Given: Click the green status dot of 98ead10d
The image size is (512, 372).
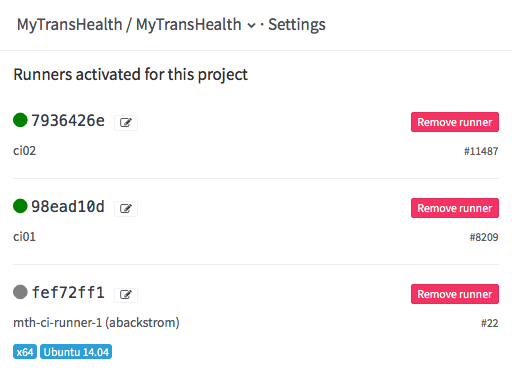Looking at the screenshot, I should pyautogui.click(x=20, y=206).
